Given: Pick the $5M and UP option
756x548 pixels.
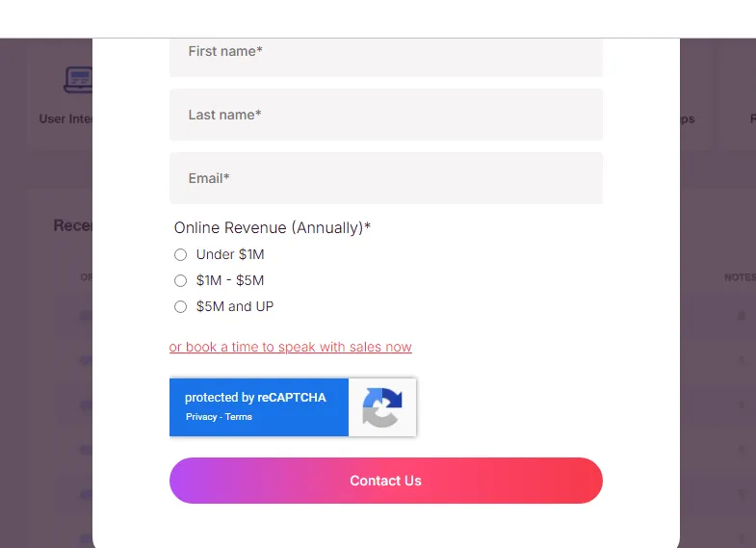Looking at the screenshot, I should click(180, 307).
